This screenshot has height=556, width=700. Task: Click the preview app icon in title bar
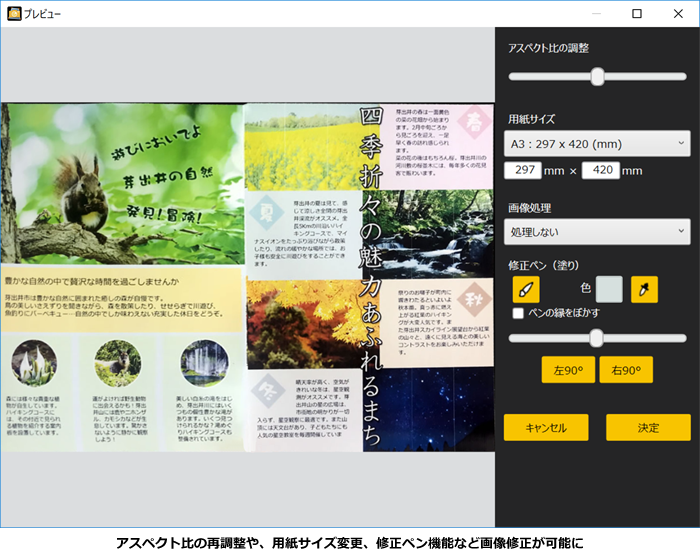12,14
